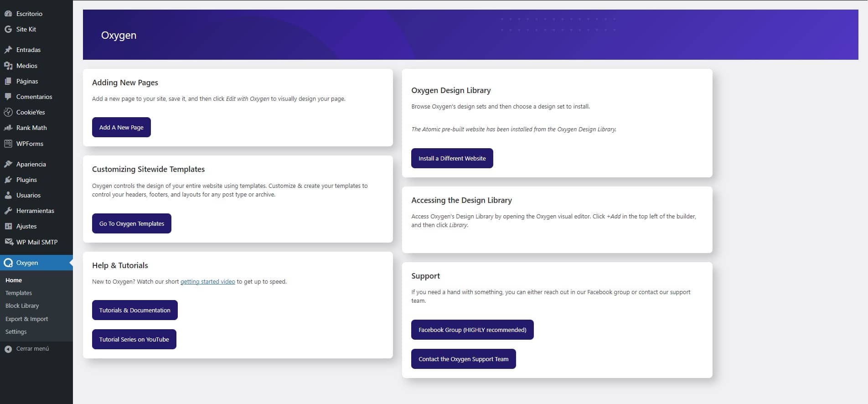Screen dimensions: 868x404
Task: Click the WPForms icon
Action: 8,144
